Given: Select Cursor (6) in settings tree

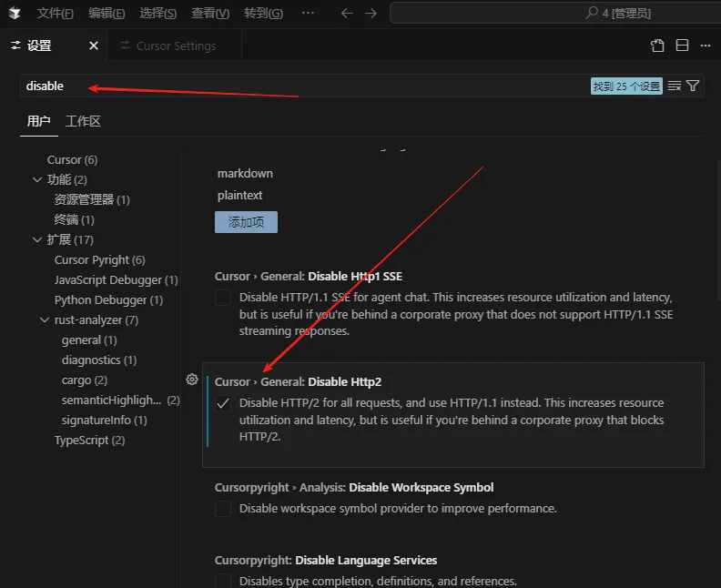Looking at the screenshot, I should [72, 159].
